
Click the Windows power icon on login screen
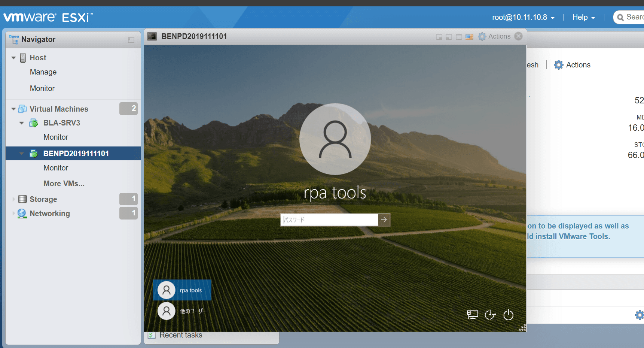coord(508,315)
